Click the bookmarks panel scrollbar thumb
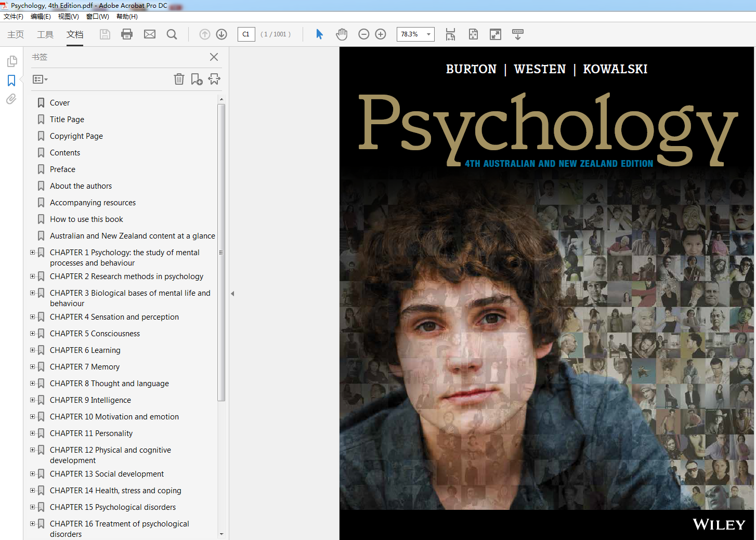This screenshot has width=756, height=540. click(221, 253)
